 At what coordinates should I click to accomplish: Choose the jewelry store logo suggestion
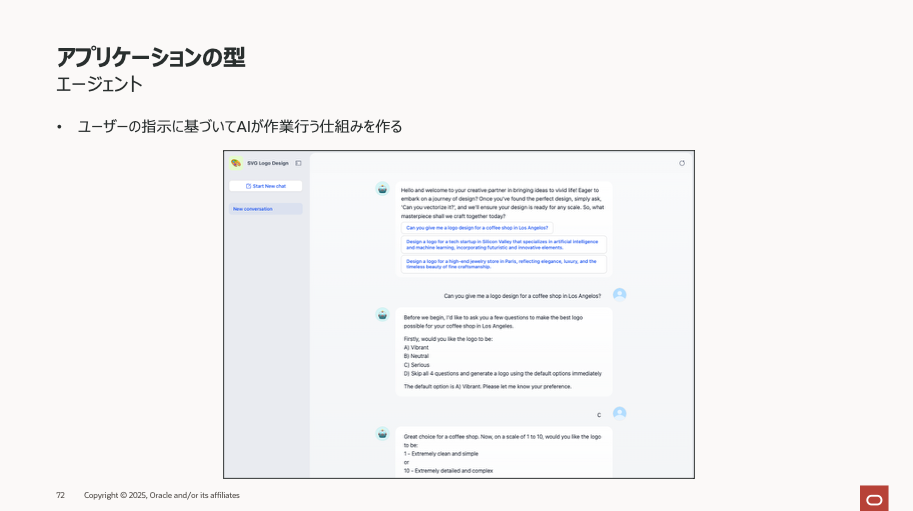point(504,264)
